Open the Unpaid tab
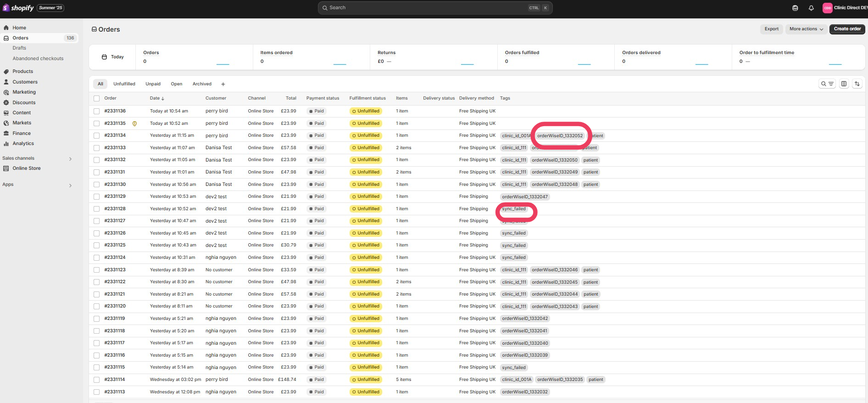 [153, 84]
